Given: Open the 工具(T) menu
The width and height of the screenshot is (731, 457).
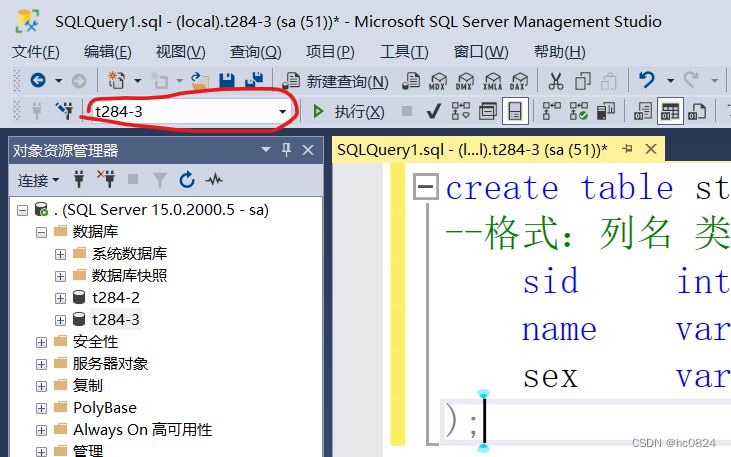Looking at the screenshot, I should pyautogui.click(x=404, y=52).
